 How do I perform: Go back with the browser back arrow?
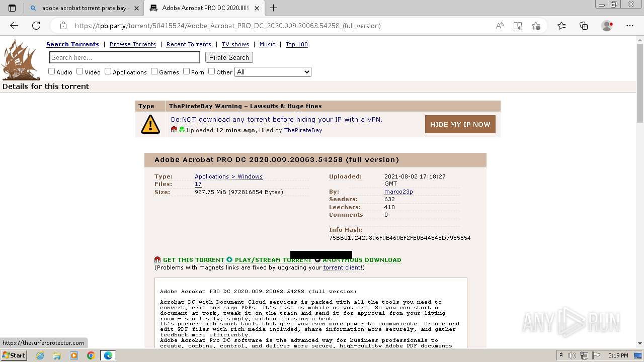(x=14, y=26)
